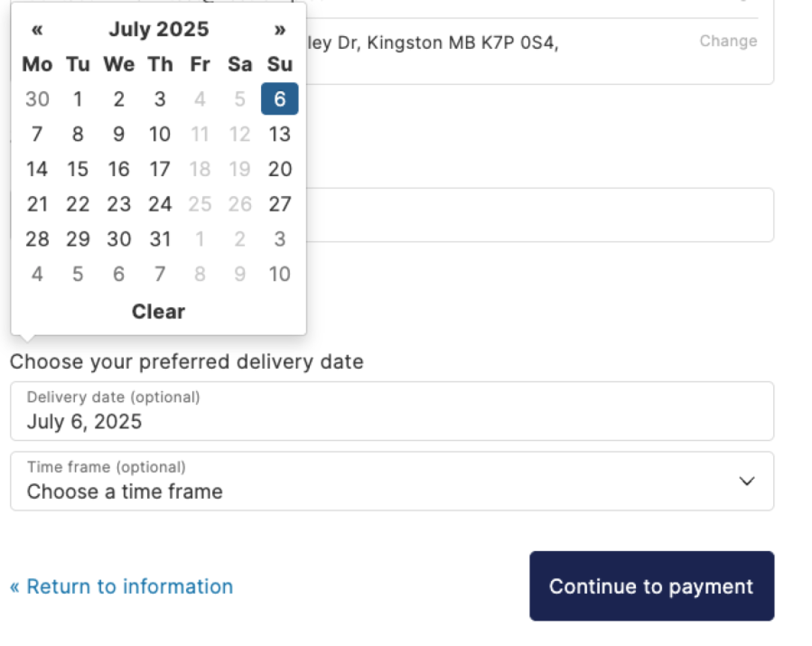Image resolution: width=812 pixels, height=646 pixels.
Task: Open the Time frame dropdown arrow
Action: click(x=746, y=482)
